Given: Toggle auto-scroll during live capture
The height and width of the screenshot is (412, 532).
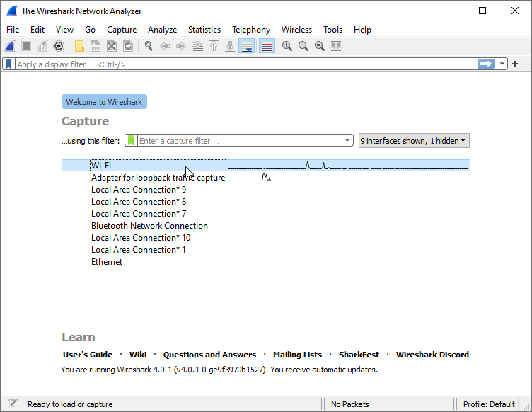Looking at the screenshot, I should coord(246,46).
